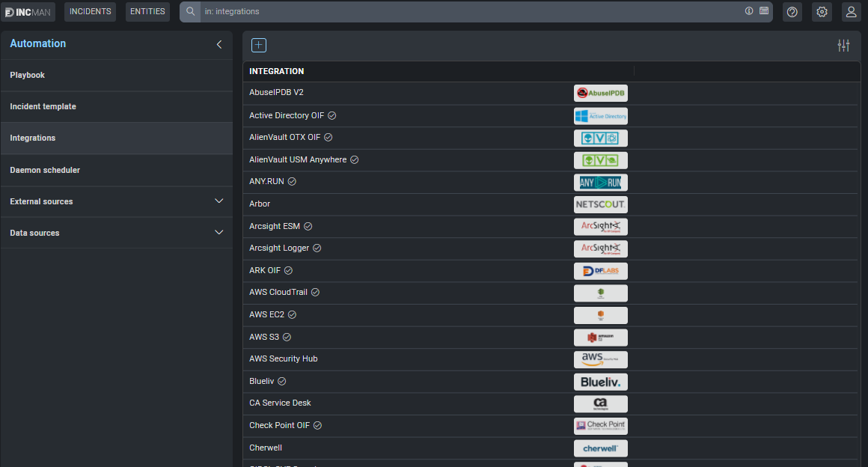Image resolution: width=868 pixels, height=467 pixels.
Task: Click the Check Point logo badge
Action: pyautogui.click(x=600, y=425)
